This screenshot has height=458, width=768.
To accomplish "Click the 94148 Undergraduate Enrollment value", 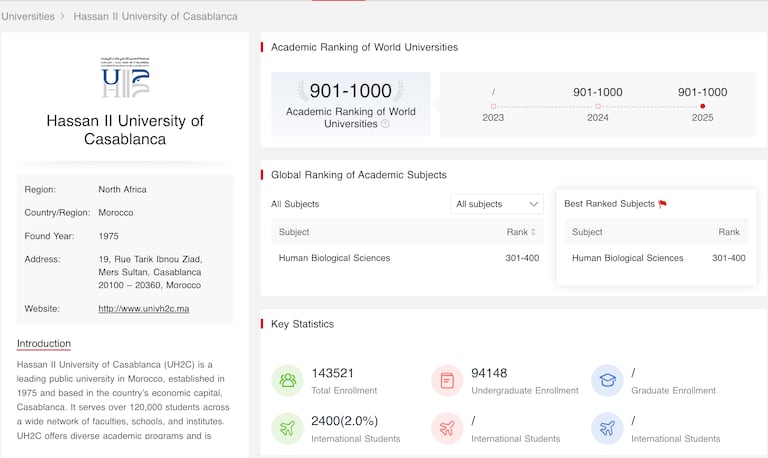I will tap(489, 373).
